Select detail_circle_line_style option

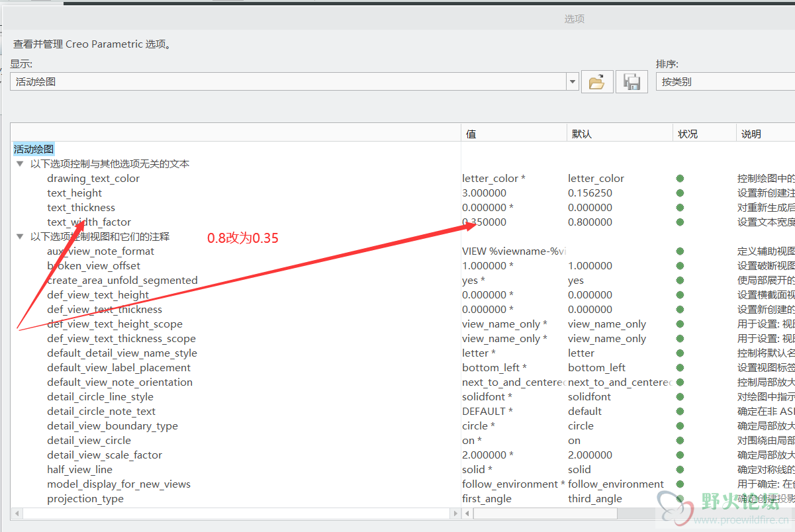(100, 397)
